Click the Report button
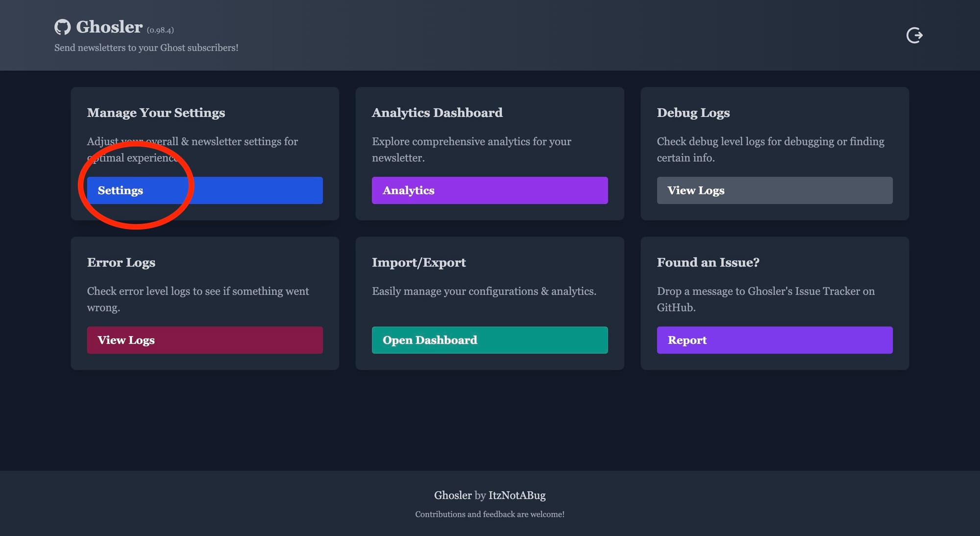Viewport: 980px width, 536px height. pos(775,340)
